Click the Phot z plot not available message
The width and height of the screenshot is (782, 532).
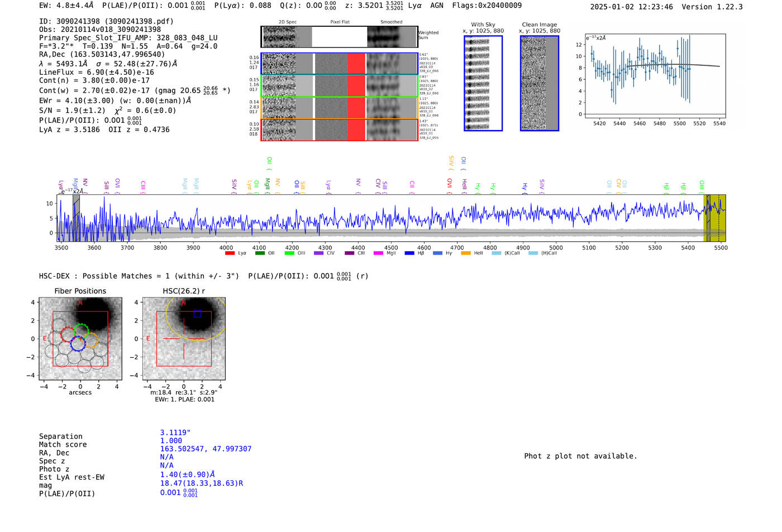click(x=581, y=456)
